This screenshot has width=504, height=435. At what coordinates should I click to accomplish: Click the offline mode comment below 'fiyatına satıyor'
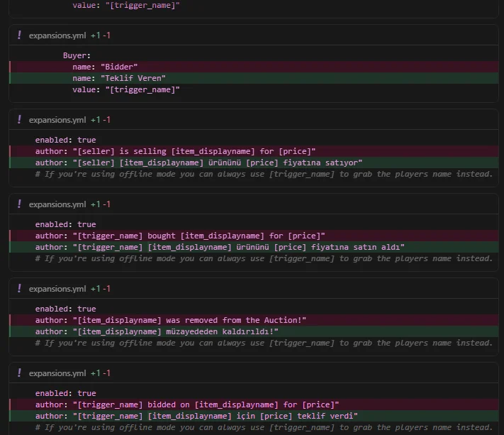264,174
